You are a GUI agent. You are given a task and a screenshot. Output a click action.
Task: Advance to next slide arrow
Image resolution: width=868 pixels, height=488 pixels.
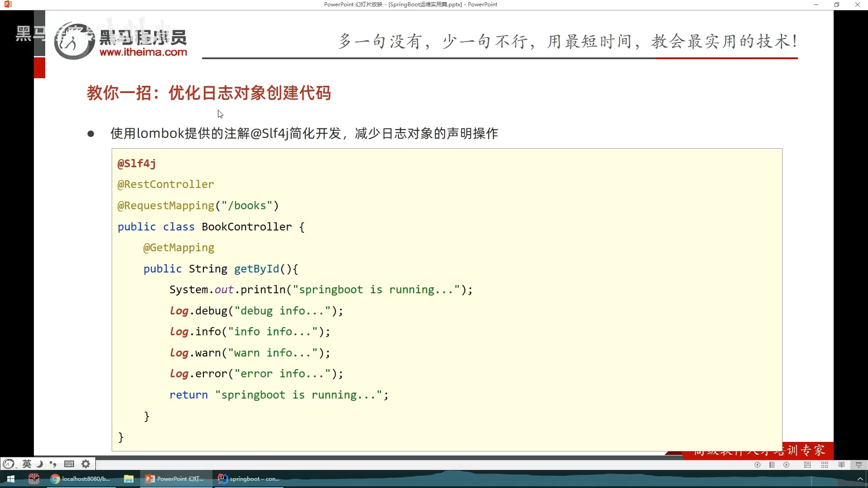(787, 465)
